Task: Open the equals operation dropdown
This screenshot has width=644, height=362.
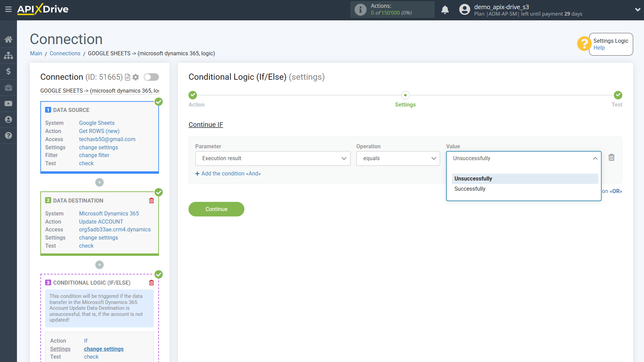Action: click(398, 158)
